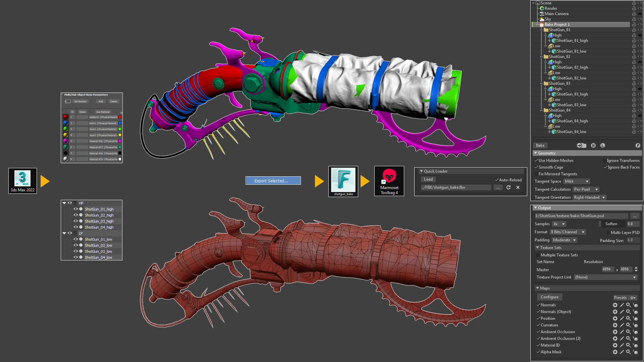This screenshot has width=644, height=362.
Task: Select ShotGun_03_low in the scene tree
Action: (x=571, y=105)
